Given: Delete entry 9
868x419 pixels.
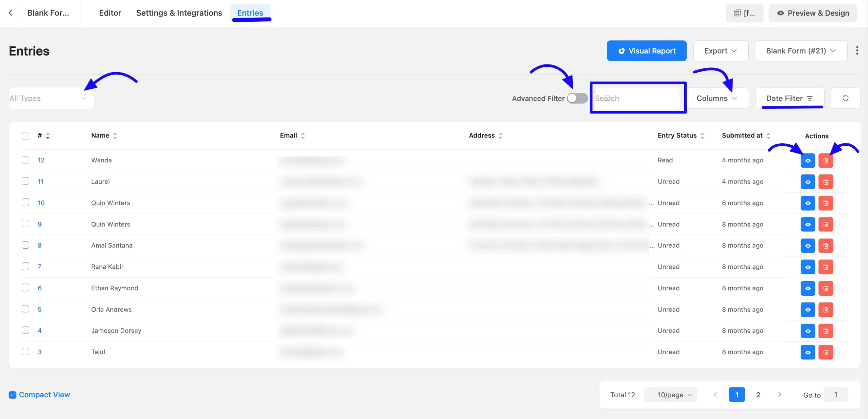Looking at the screenshot, I should tap(826, 225).
